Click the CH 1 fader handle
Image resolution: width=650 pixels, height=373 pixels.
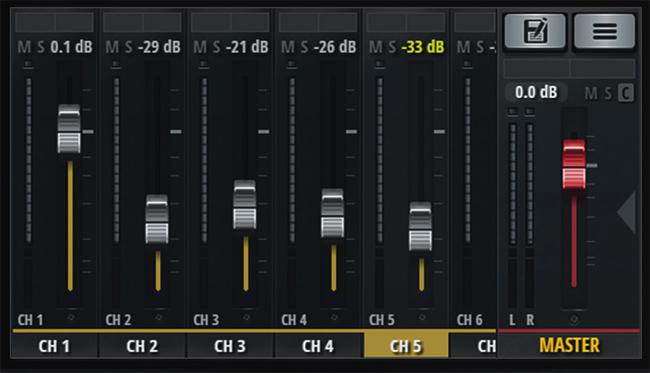coord(69,129)
